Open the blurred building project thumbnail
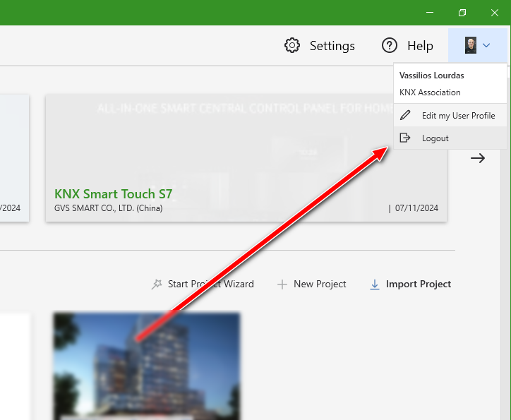 coord(147,366)
